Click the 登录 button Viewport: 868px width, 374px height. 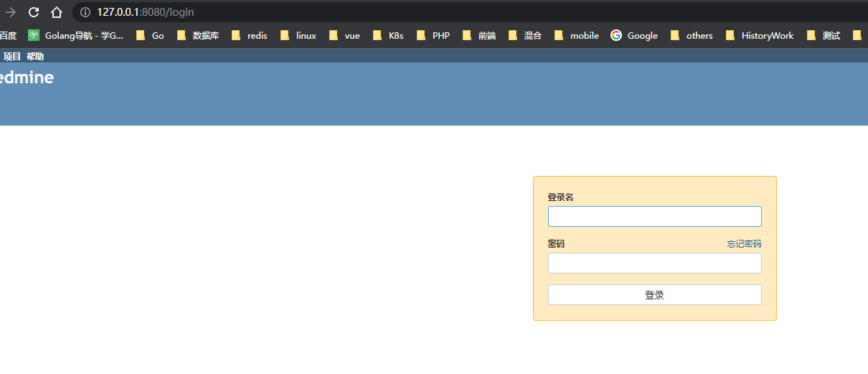click(654, 294)
